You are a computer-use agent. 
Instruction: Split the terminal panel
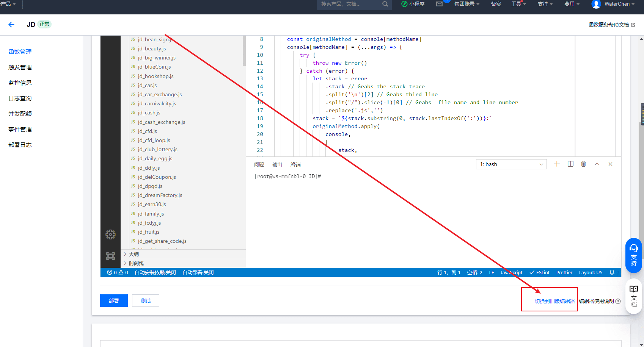(x=570, y=164)
